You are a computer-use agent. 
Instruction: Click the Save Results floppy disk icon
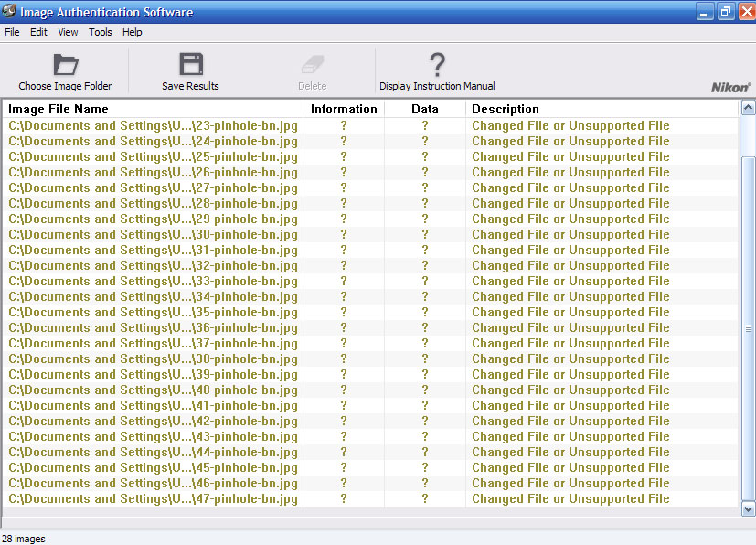coord(190,65)
